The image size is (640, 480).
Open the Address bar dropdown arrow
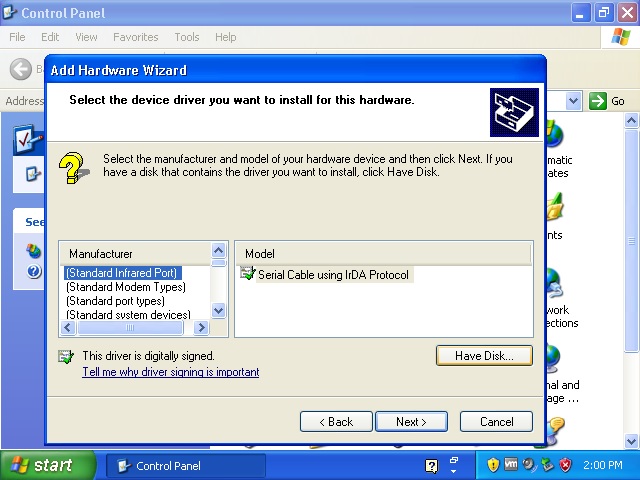pos(574,101)
